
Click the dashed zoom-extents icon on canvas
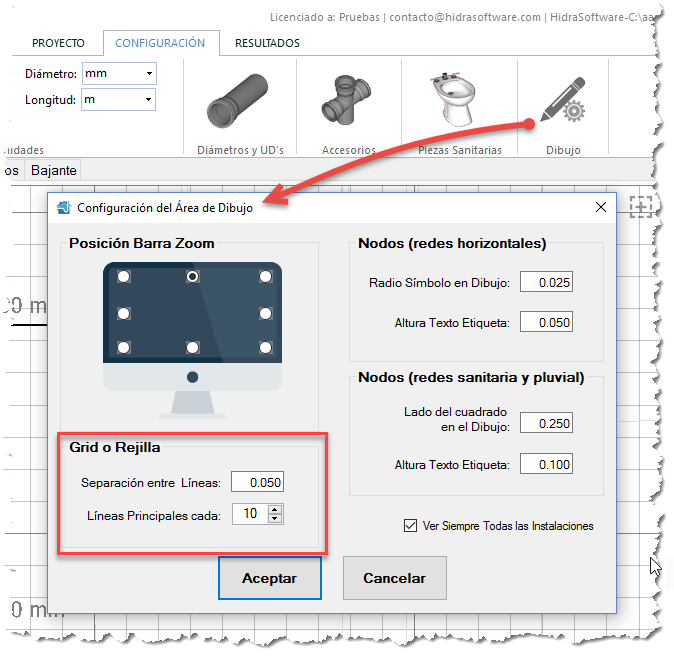tap(640, 206)
